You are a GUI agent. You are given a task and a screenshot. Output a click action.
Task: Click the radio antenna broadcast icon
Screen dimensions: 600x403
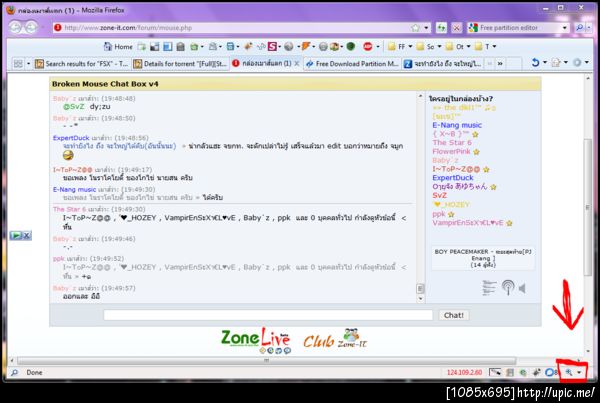pyautogui.click(x=508, y=287)
